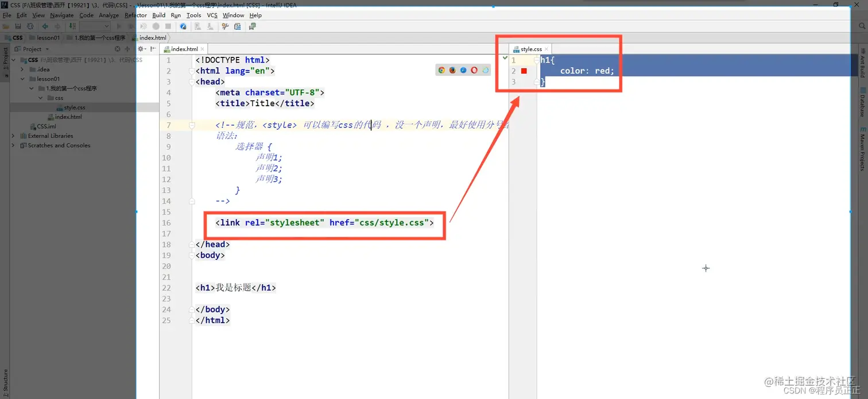The image size is (868, 399).
Task: Open in Opera browser icon
Action: [474, 70]
